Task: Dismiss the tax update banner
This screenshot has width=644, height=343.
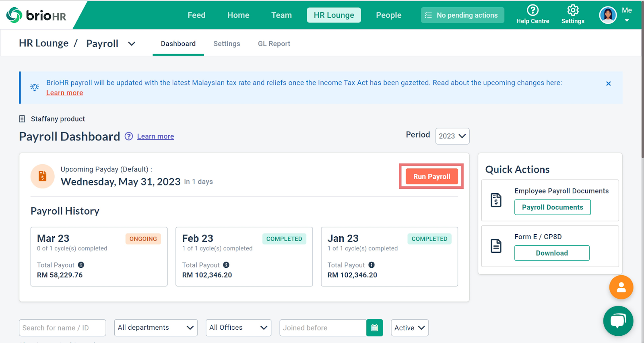Action: [x=608, y=83]
